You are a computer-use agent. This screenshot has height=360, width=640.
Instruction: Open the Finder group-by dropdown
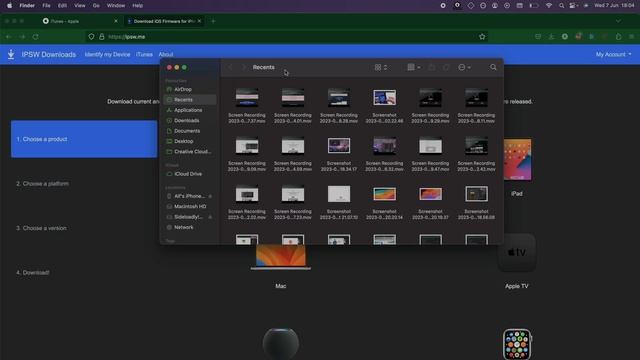pyautogui.click(x=414, y=67)
